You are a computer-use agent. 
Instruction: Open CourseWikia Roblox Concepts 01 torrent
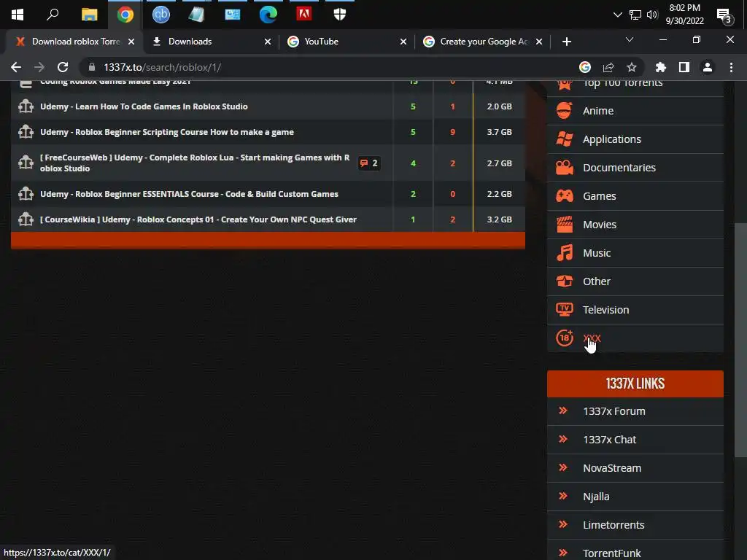pyautogui.click(x=198, y=219)
